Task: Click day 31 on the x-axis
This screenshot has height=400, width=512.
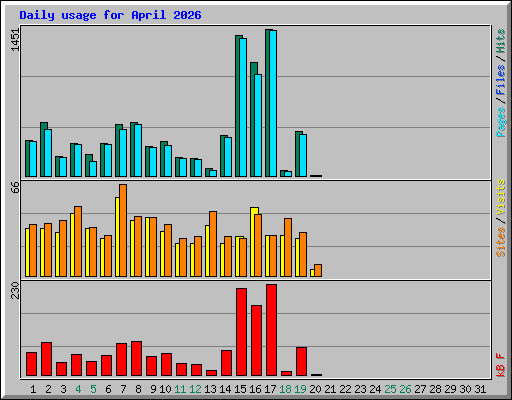Action: 480,389
